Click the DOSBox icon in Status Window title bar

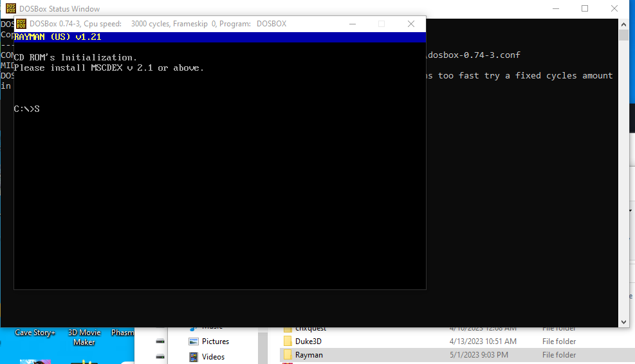pos(10,8)
